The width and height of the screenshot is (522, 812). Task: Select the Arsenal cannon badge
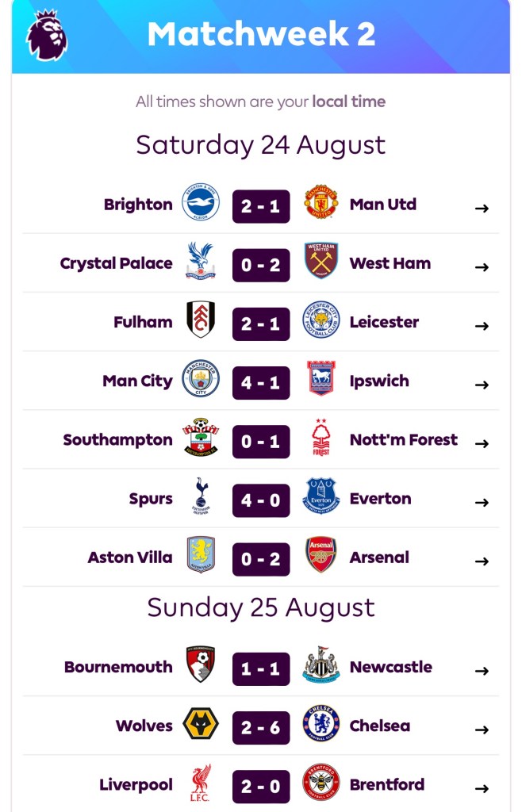click(321, 557)
